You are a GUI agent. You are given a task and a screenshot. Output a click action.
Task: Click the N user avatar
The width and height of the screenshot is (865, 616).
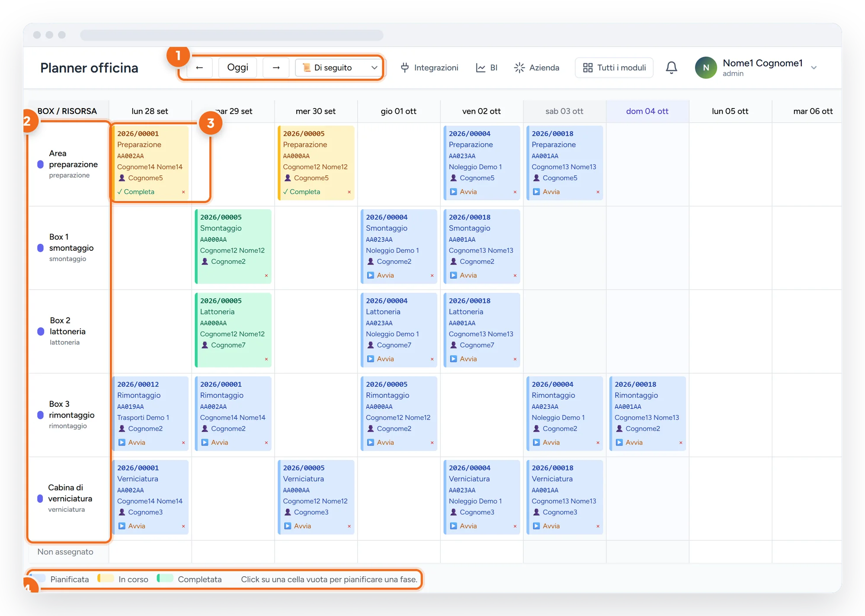[x=706, y=68]
